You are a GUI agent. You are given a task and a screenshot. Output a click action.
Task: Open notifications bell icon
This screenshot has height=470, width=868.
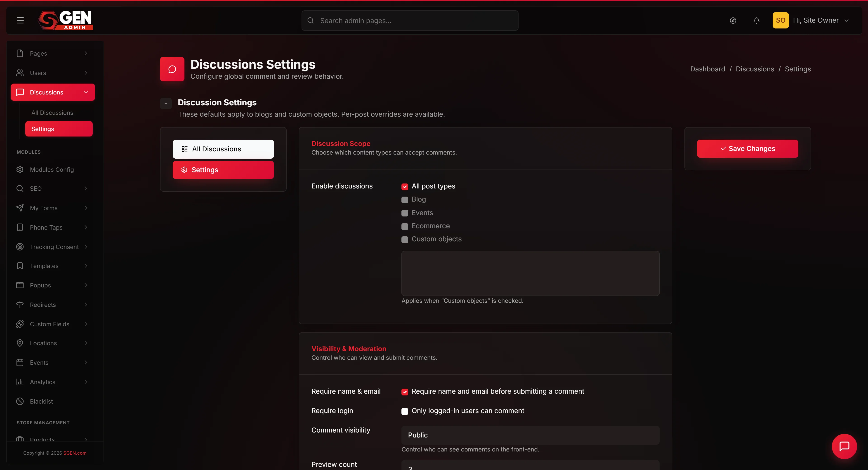click(757, 21)
